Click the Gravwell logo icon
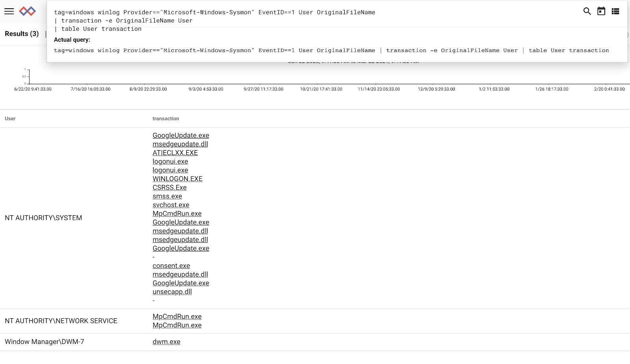The image size is (630, 364). coord(28,11)
